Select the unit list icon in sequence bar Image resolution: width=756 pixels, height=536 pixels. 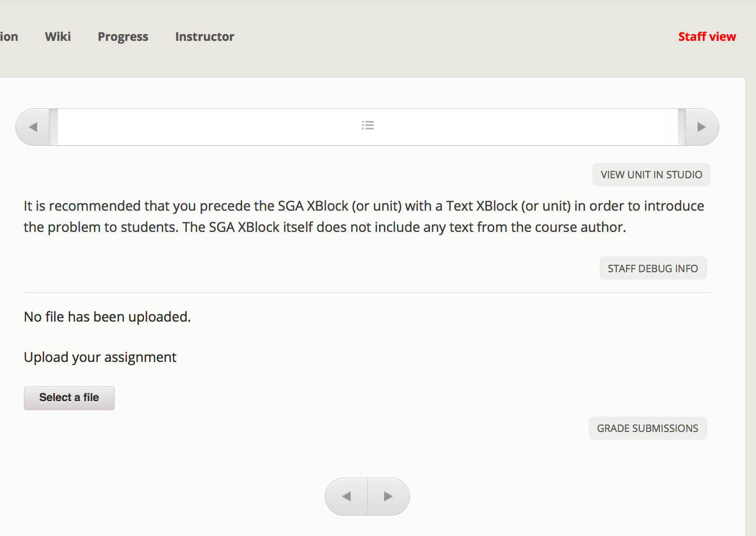(368, 126)
